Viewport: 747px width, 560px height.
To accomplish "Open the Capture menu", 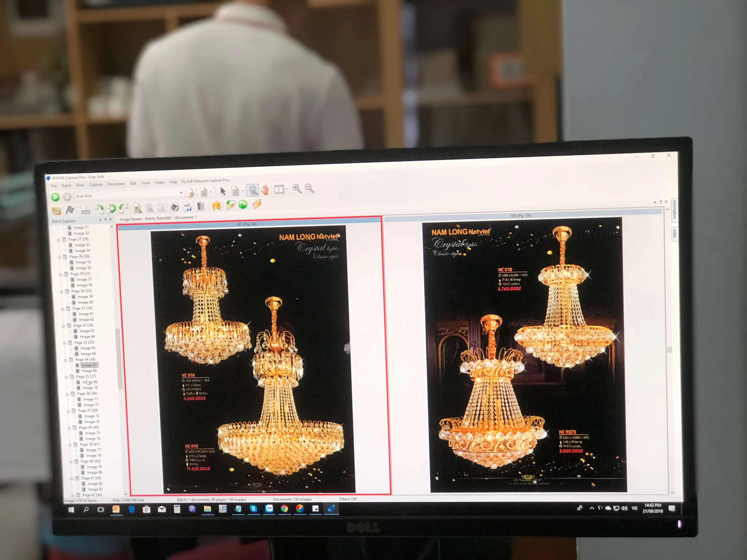I will [96, 185].
